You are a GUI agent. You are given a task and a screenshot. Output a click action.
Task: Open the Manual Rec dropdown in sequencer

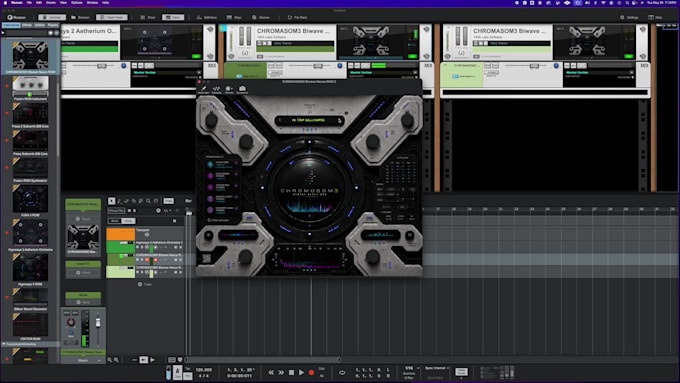tap(116, 210)
